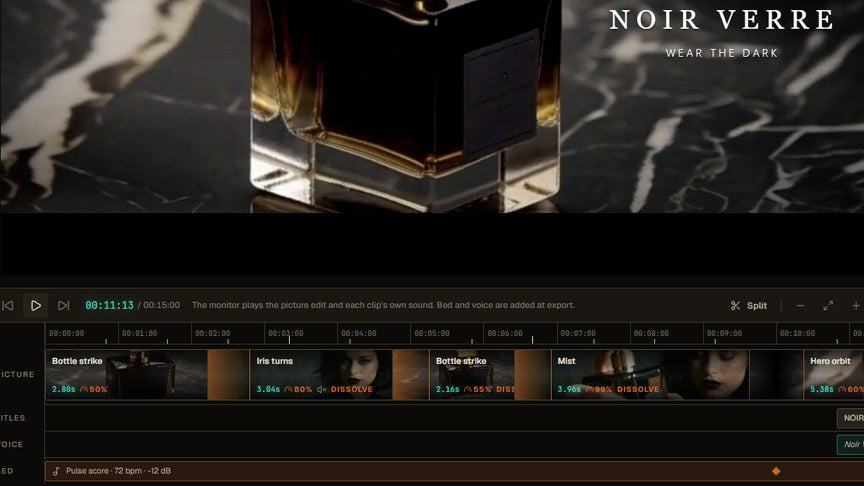Click the 55% speed value on the 2.16s Bottle strike clip

pos(482,390)
